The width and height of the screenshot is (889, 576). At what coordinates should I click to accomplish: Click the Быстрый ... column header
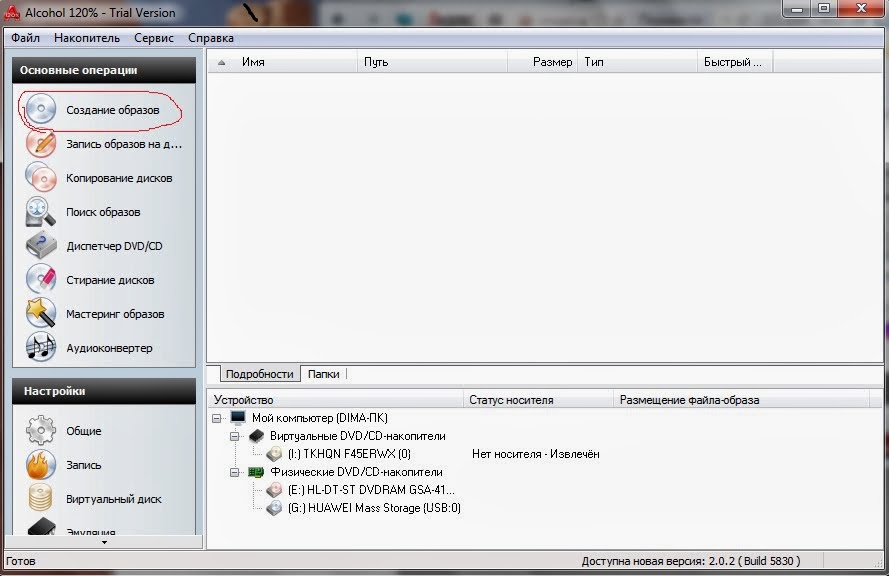click(x=735, y=62)
